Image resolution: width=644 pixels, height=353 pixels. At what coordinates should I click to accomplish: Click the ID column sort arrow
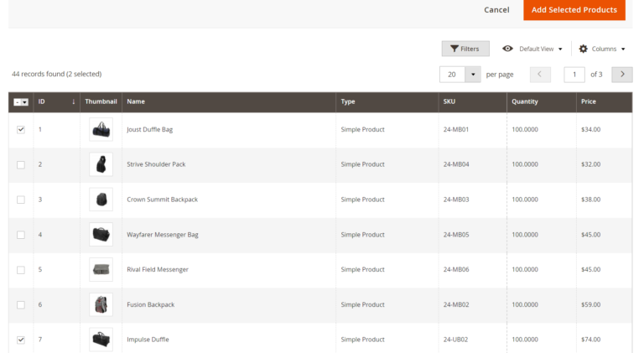coord(74,101)
